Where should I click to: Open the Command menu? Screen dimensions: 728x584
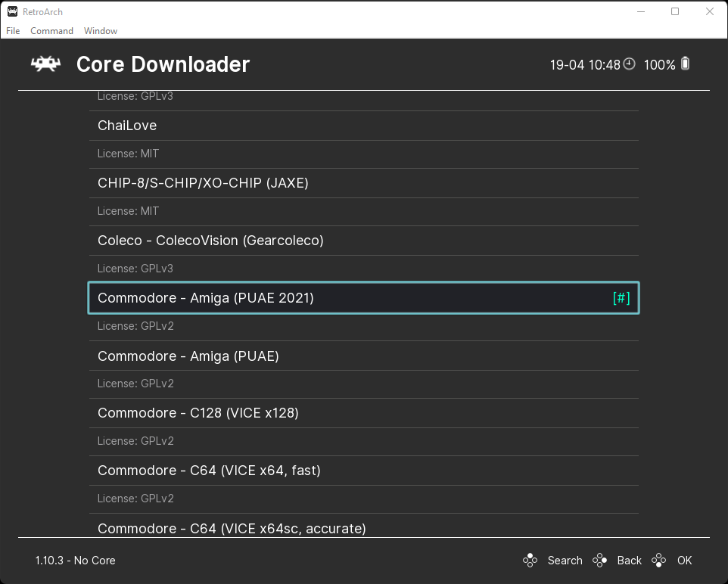click(x=51, y=31)
